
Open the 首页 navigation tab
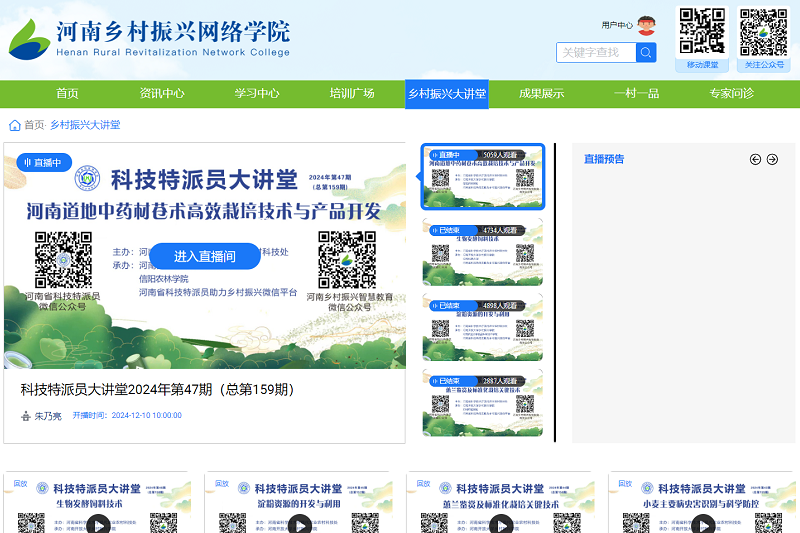67,94
